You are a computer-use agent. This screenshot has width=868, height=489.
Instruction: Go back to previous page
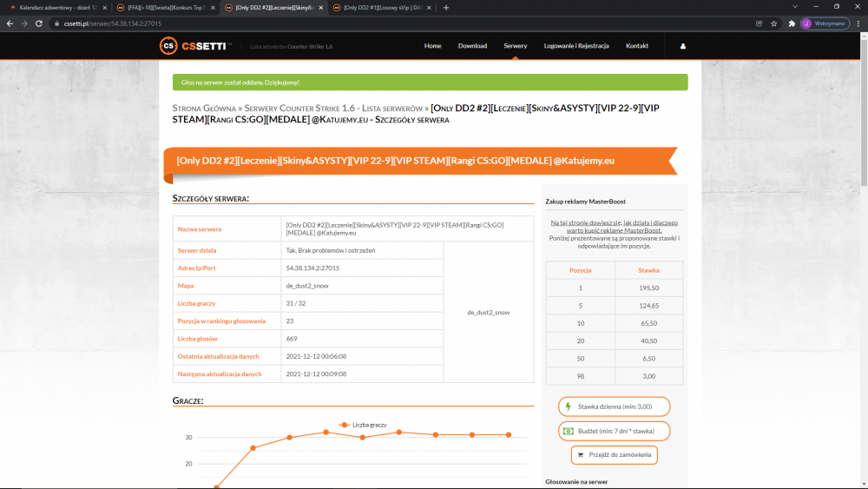click(x=10, y=23)
